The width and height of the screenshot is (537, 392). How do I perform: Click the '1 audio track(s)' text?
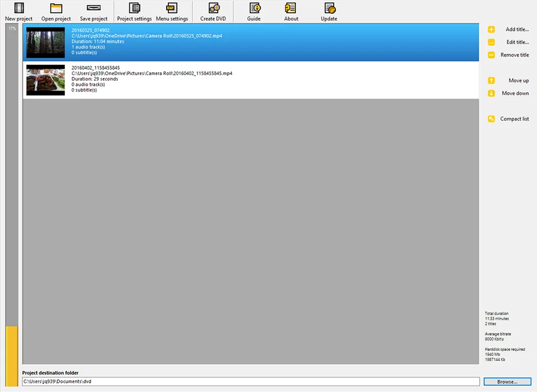88,47
